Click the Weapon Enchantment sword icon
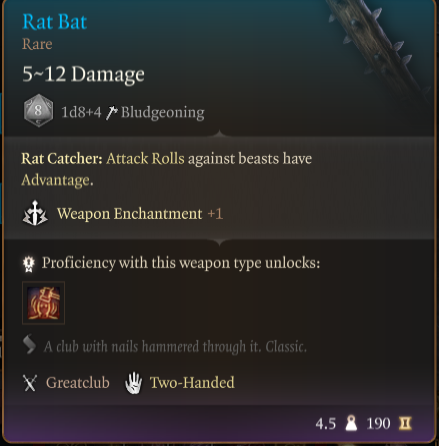The height and width of the screenshot is (446, 439). pyautogui.click(x=35, y=213)
